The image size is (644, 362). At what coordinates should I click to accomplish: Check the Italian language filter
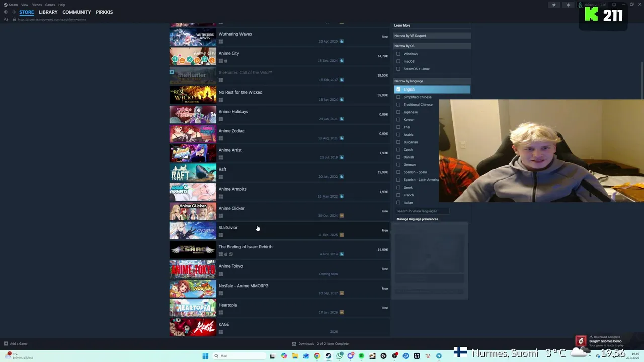click(398, 203)
